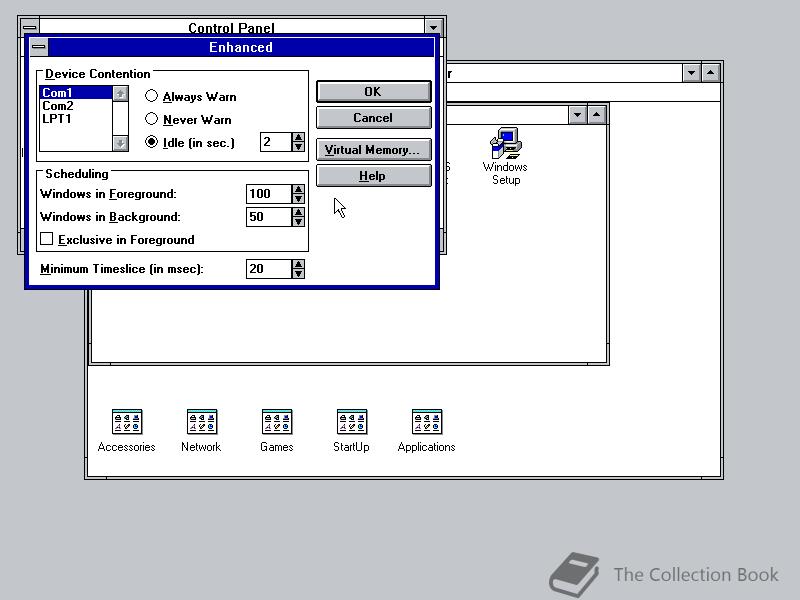Open Virtual Memory settings
The image size is (800, 600).
pyautogui.click(x=373, y=150)
